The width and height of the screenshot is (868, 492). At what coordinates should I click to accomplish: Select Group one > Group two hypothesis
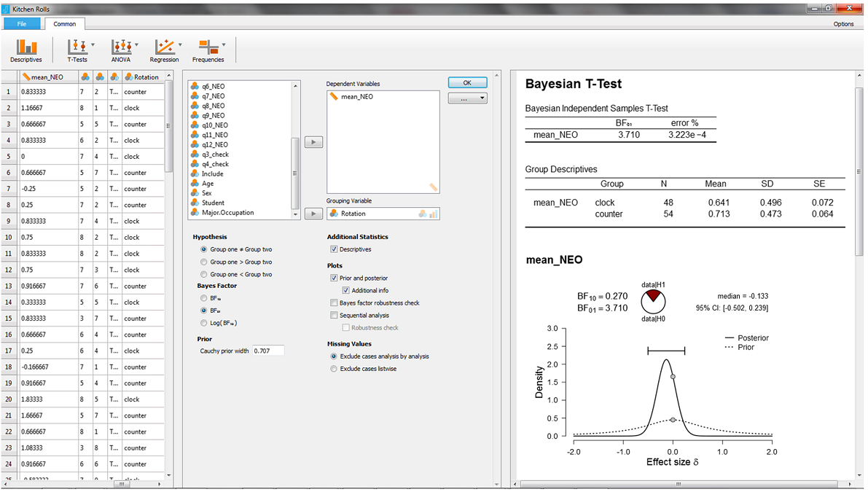tap(203, 262)
